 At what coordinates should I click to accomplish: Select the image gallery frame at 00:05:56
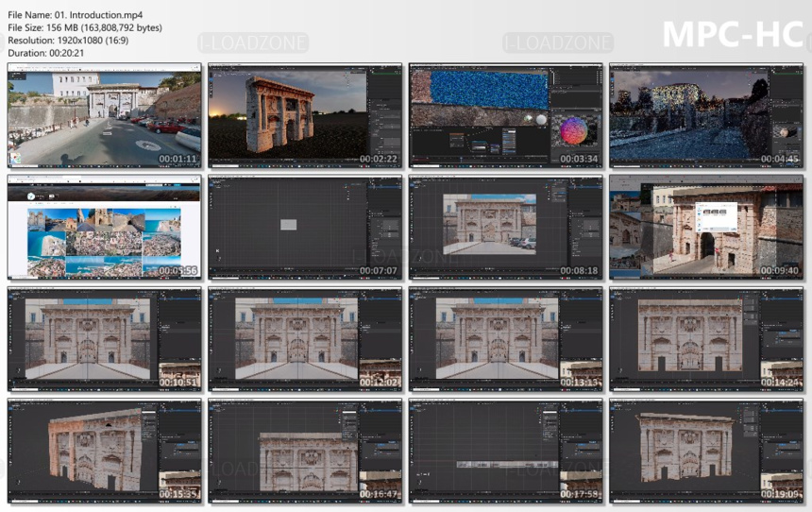pyautogui.click(x=104, y=227)
